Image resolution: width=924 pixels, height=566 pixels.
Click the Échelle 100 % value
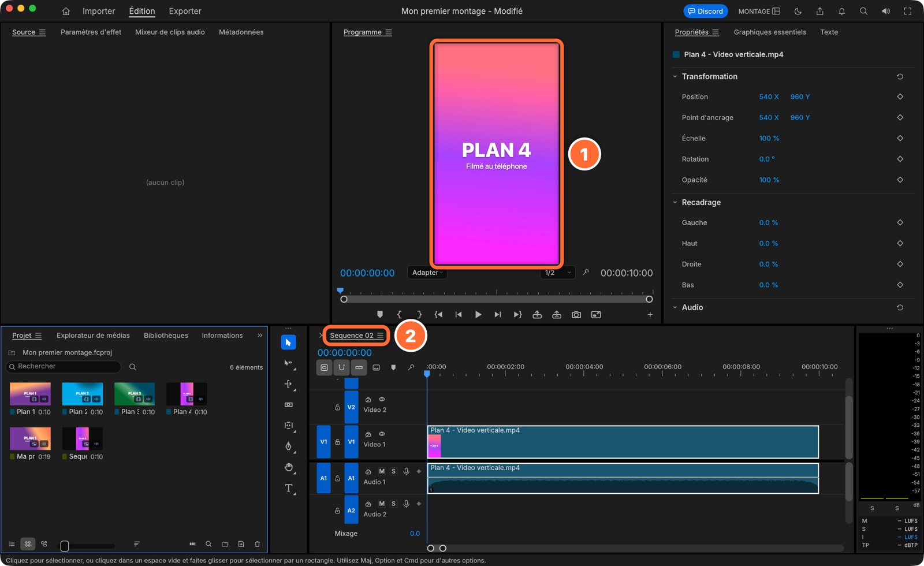pyautogui.click(x=769, y=139)
